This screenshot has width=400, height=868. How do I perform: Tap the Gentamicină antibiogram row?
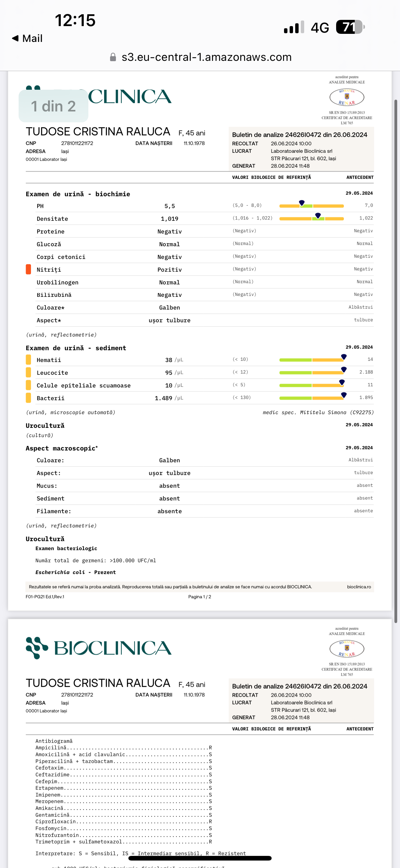[x=124, y=815]
